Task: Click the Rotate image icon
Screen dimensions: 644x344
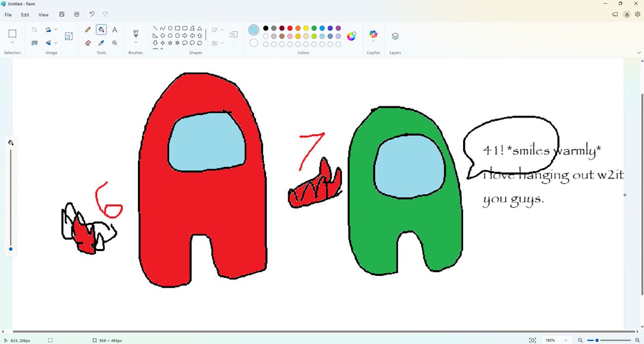Action: tap(48, 30)
